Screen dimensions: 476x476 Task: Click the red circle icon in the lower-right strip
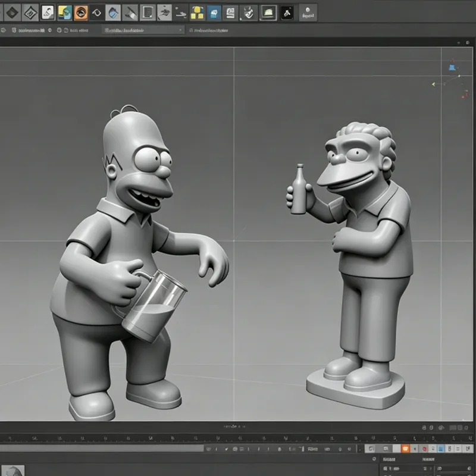(425, 449)
